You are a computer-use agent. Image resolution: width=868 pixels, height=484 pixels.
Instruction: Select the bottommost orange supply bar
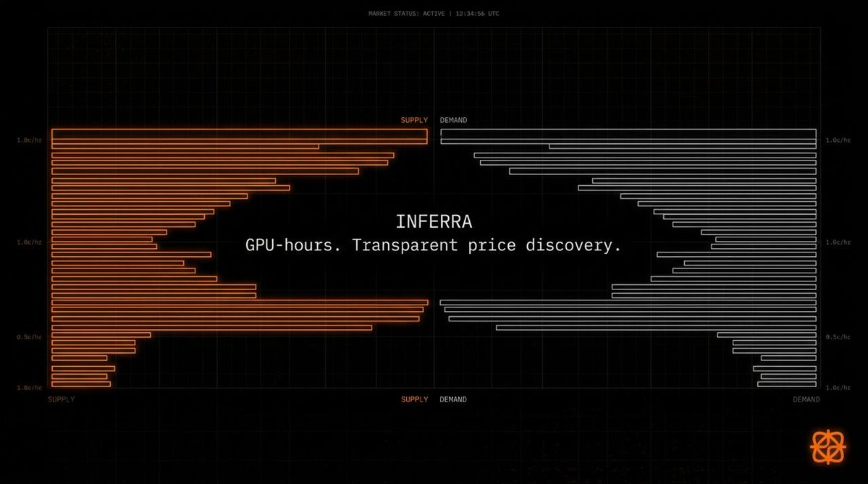tap(81, 384)
